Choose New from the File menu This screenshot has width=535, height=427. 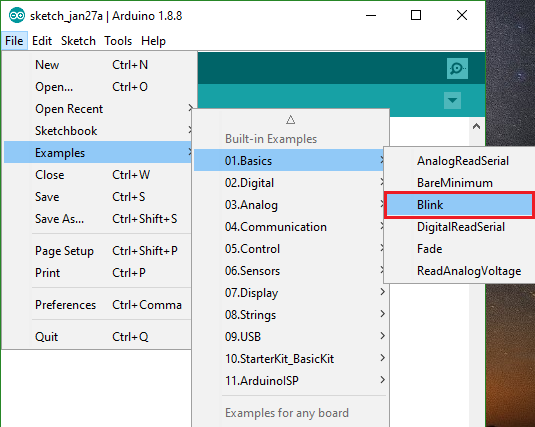98,65
